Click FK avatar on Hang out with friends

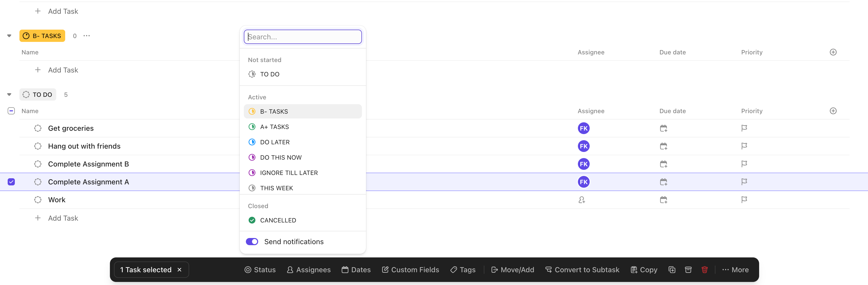(583, 146)
